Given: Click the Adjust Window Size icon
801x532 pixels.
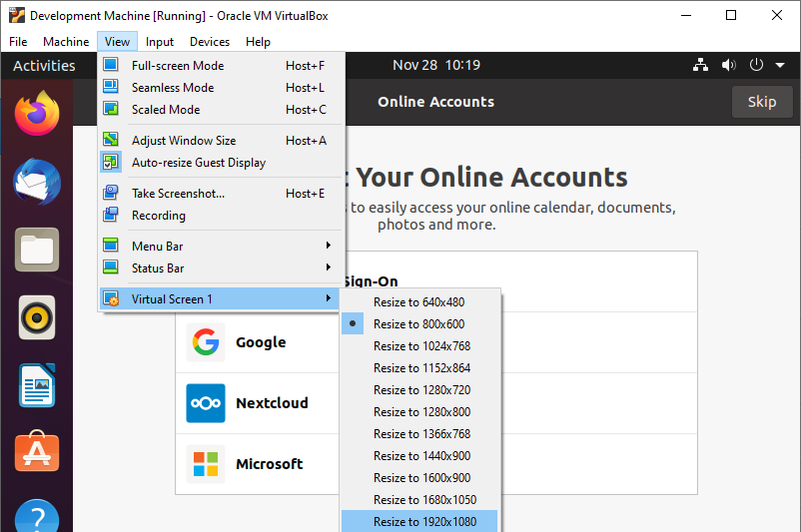Looking at the screenshot, I should (x=110, y=140).
